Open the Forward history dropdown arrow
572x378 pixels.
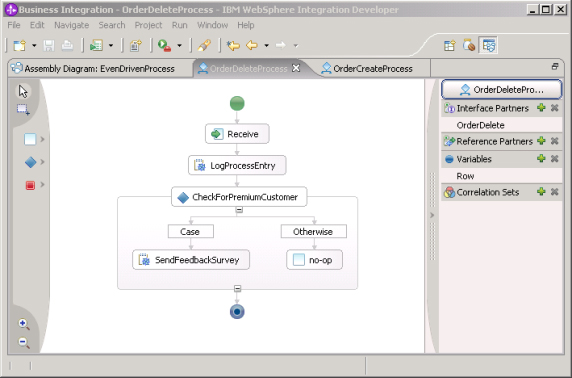(x=295, y=46)
